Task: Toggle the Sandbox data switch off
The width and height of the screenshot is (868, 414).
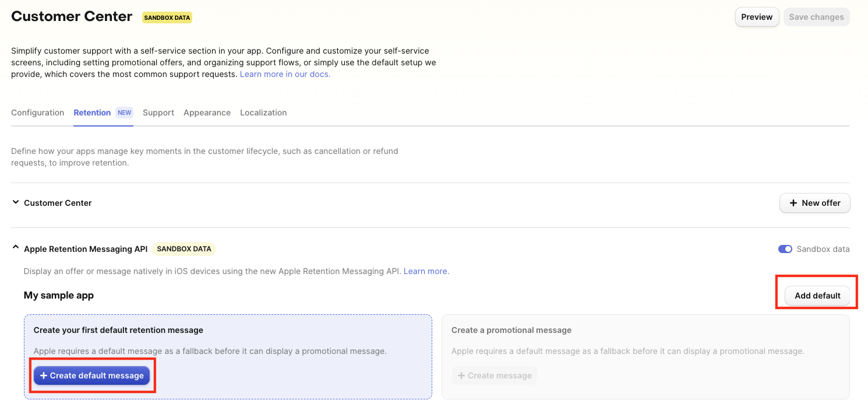Action: click(x=785, y=249)
